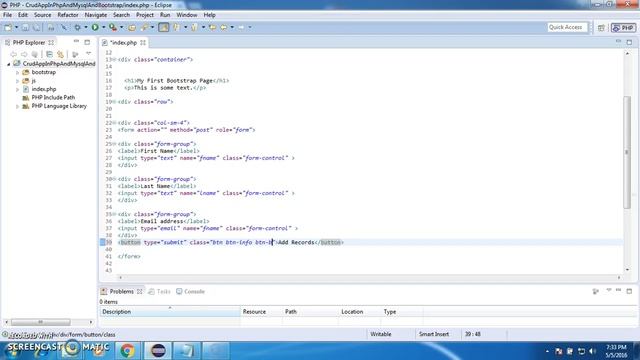Click the Open Perspective icon

click(601, 28)
